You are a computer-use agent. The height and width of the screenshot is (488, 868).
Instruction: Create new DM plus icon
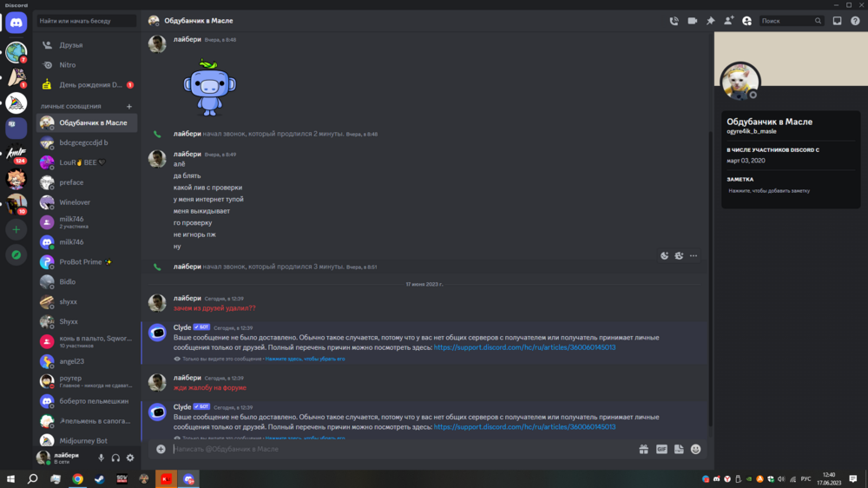pyautogui.click(x=129, y=106)
